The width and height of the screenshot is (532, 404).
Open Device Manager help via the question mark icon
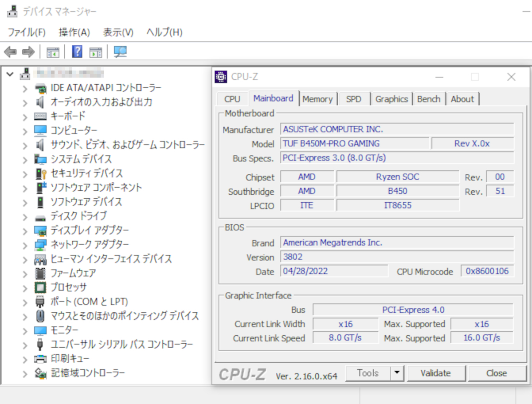pyautogui.click(x=76, y=51)
